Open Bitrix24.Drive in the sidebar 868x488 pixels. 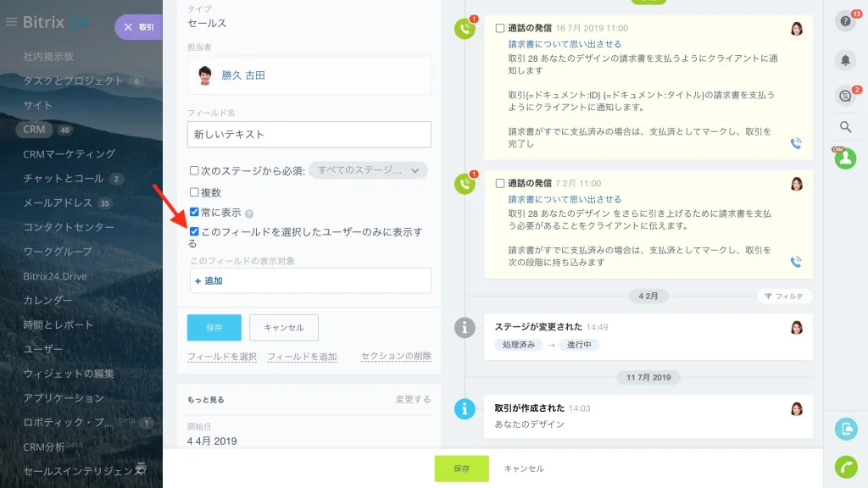tap(55, 276)
